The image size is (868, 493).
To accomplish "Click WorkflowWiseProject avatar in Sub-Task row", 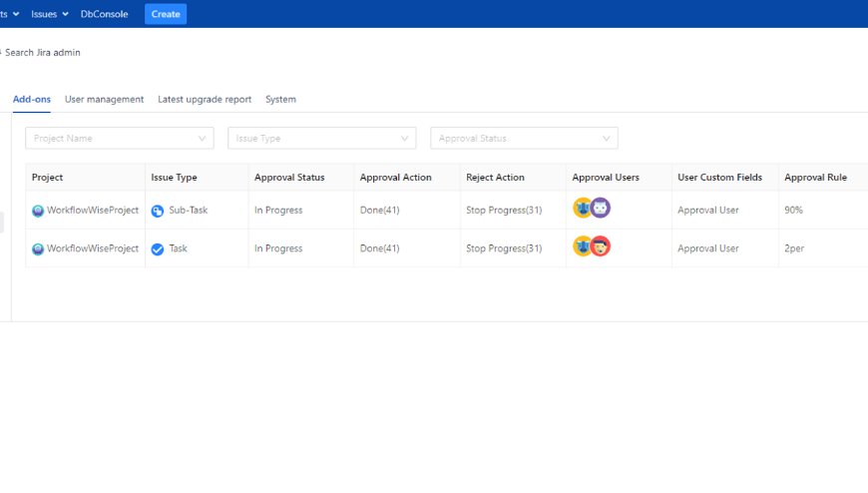I will pos(38,211).
